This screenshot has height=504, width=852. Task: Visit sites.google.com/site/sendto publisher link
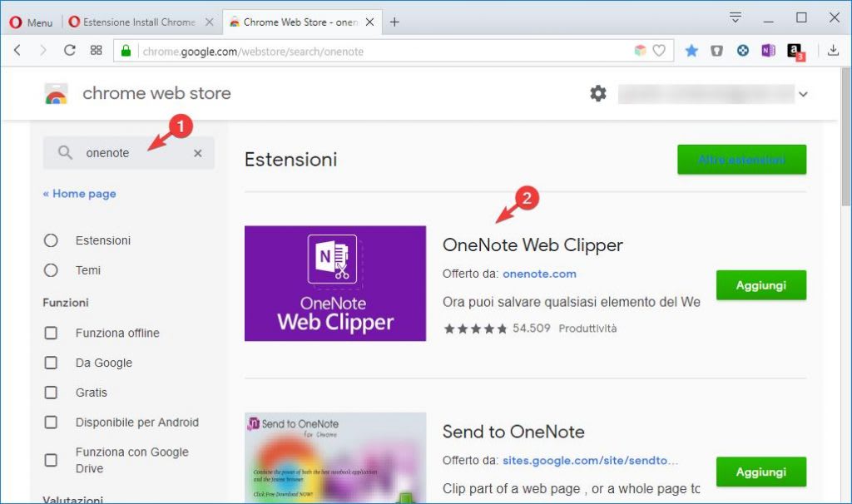point(590,461)
